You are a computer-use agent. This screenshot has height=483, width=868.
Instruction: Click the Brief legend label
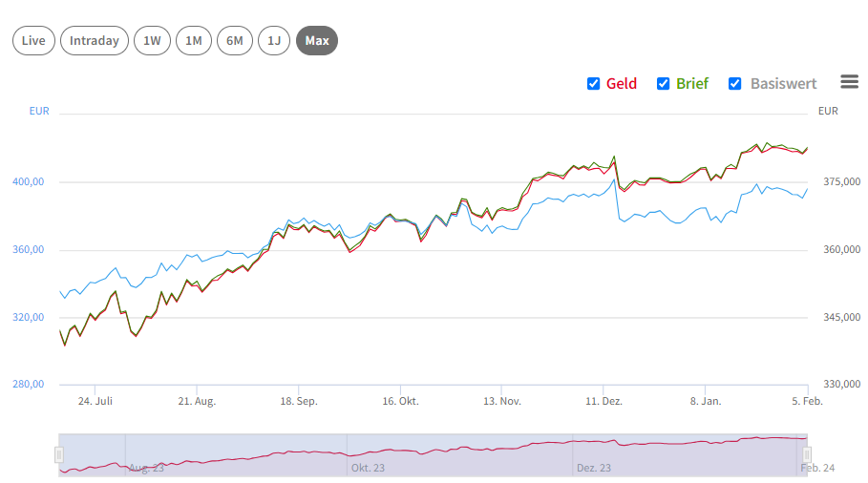692,84
